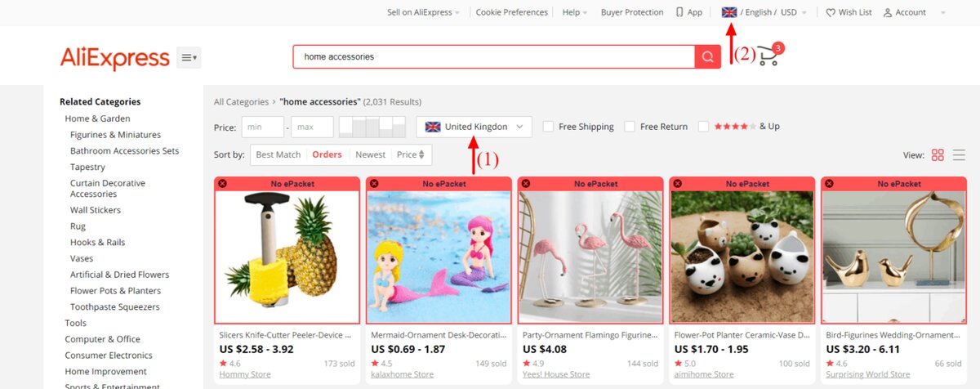Click the price distribution histogram bar
The height and width of the screenshot is (389, 980).
[x=372, y=127]
